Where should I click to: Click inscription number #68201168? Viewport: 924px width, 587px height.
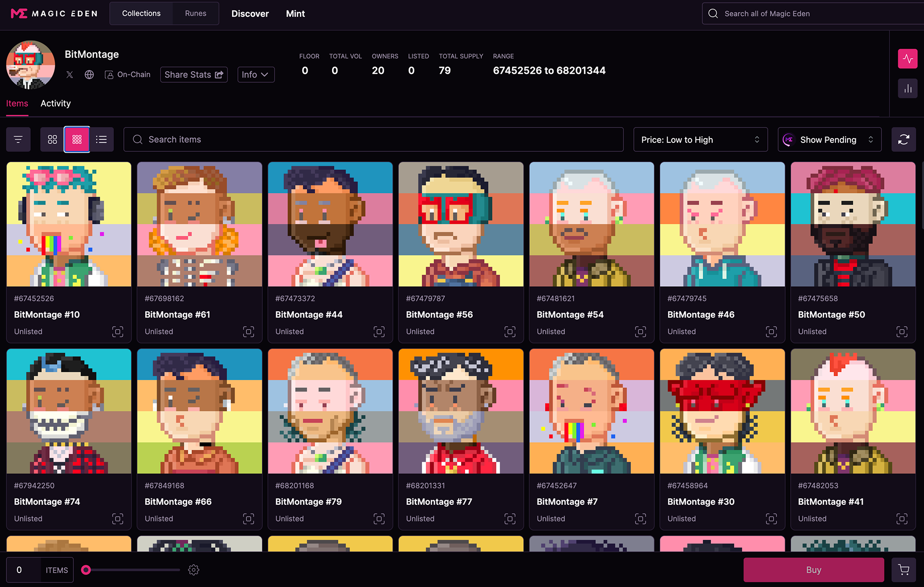[x=295, y=485]
